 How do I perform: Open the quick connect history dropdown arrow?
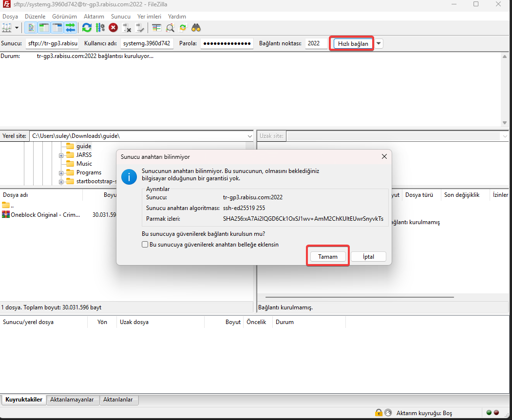pyautogui.click(x=379, y=43)
